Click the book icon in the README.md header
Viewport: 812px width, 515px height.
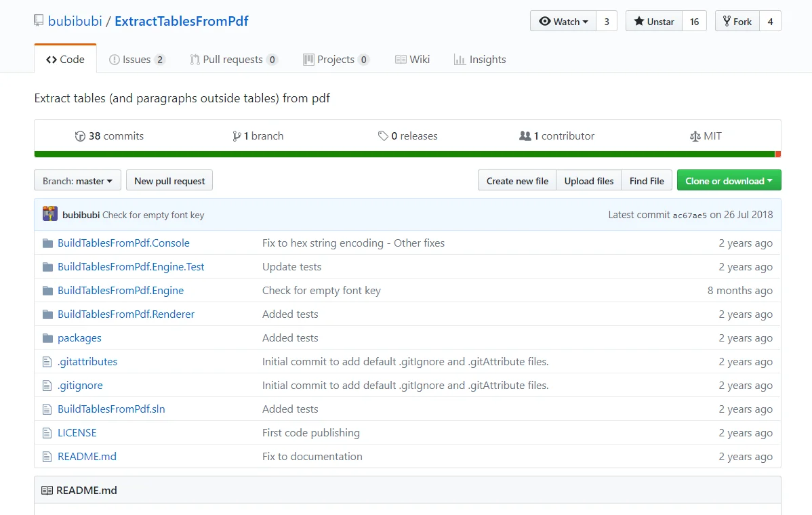click(x=47, y=490)
